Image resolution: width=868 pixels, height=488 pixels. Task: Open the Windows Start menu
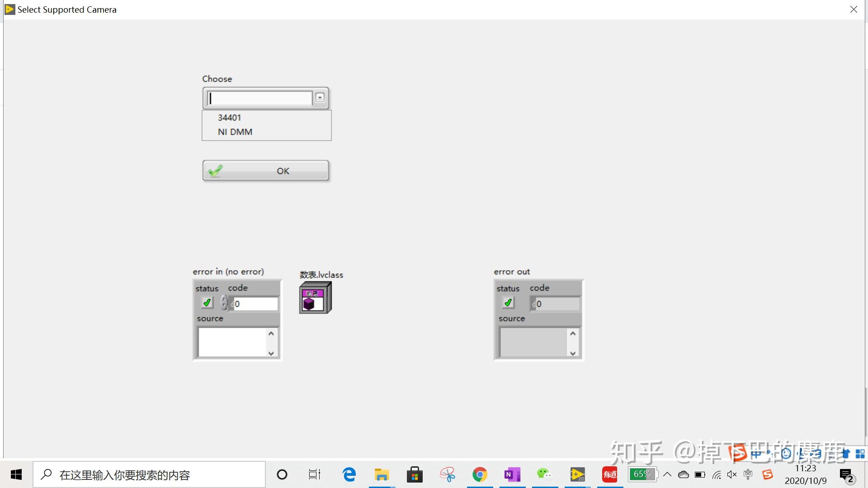pos(16,474)
